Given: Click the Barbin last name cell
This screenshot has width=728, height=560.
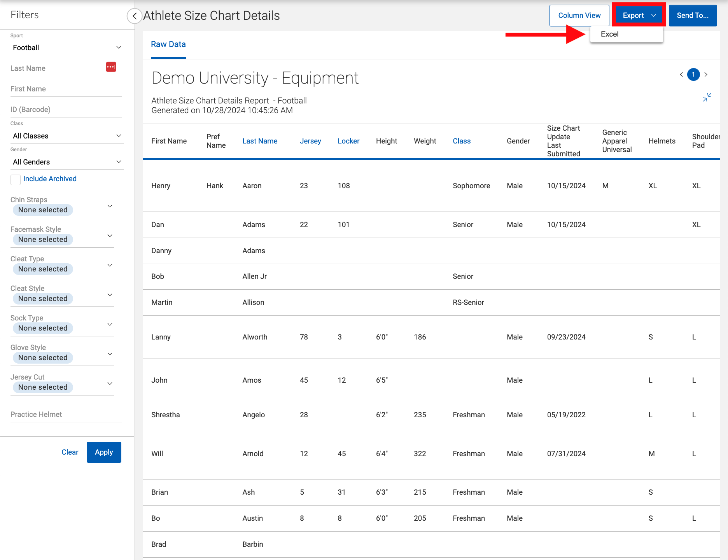Looking at the screenshot, I should (x=253, y=544).
